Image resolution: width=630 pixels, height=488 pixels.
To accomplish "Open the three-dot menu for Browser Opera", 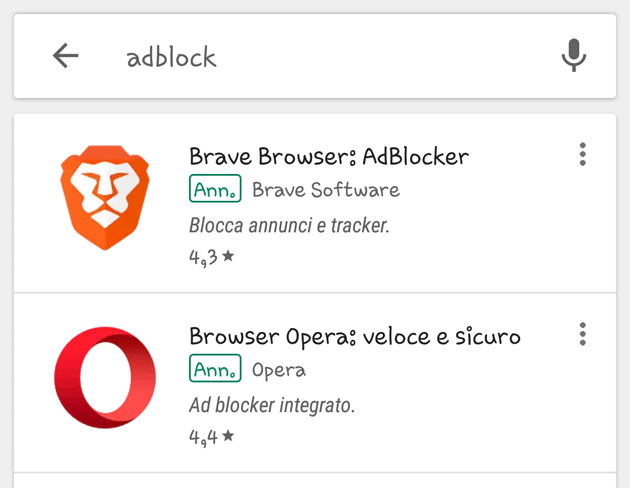I will (x=582, y=335).
